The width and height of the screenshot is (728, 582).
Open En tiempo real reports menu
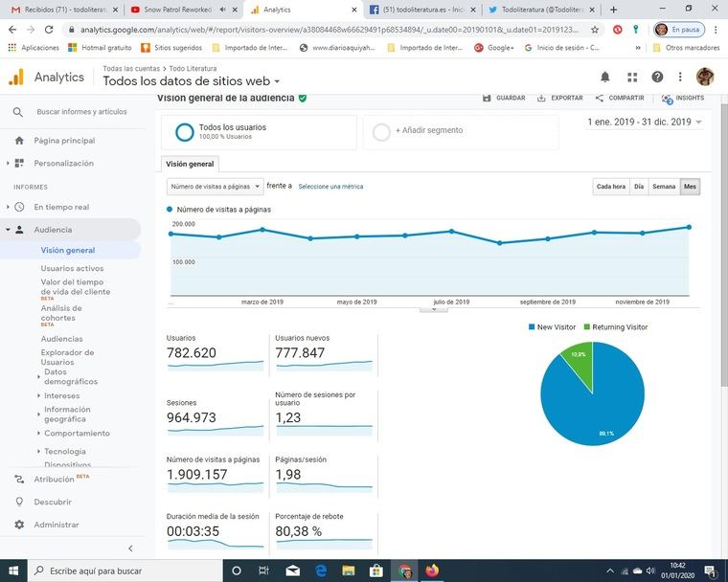pyautogui.click(x=61, y=207)
